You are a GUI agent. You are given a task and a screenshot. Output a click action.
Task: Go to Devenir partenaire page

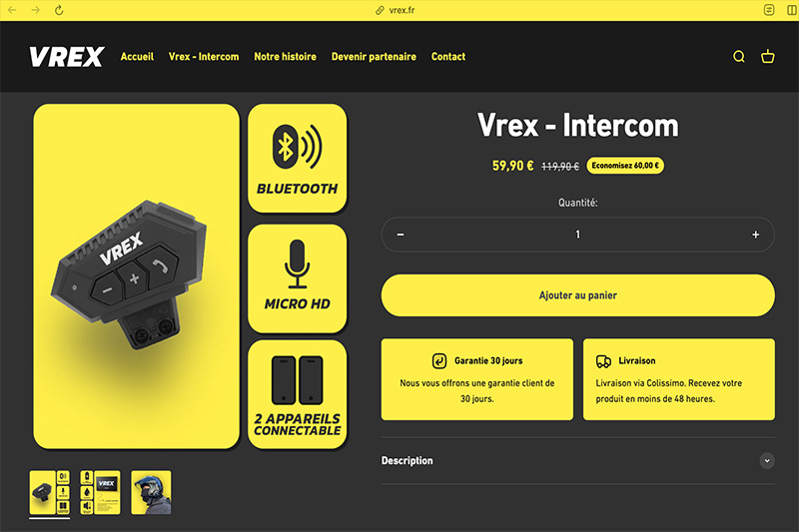point(374,57)
